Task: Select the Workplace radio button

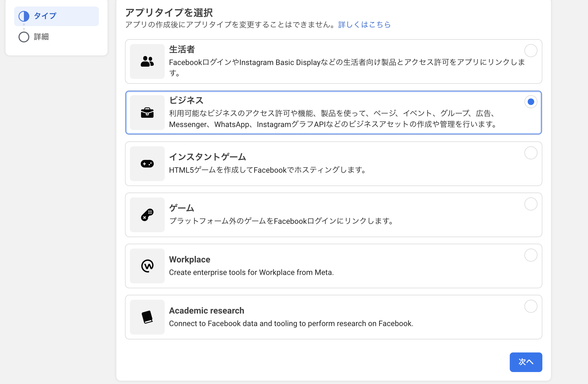Action: (531, 255)
